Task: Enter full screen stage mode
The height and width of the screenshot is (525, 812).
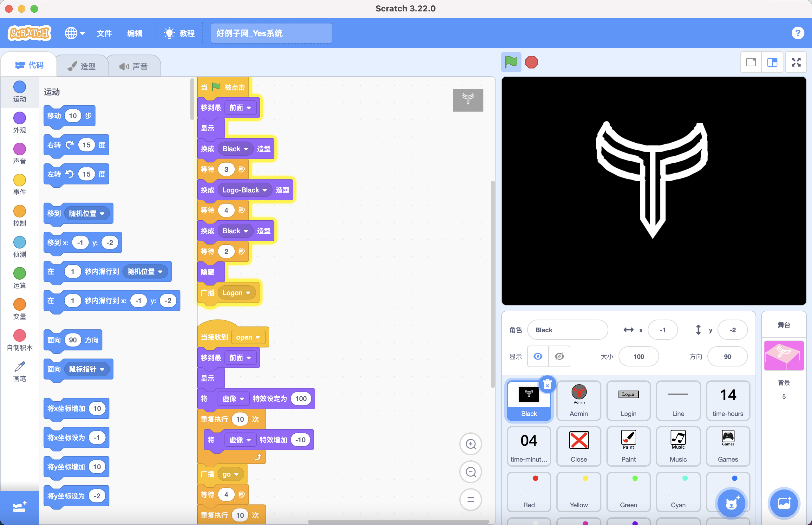Action: click(796, 62)
